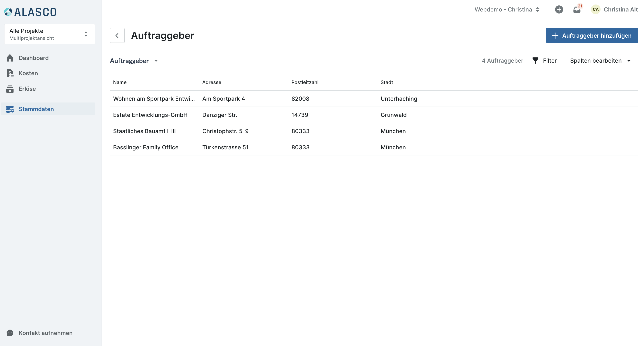Click address Am Sportpark 4

[224, 99]
